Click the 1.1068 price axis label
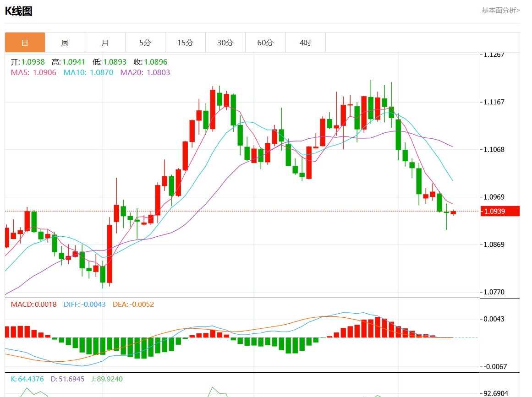532x397 pixels. pyautogui.click(x=494, y=150)
